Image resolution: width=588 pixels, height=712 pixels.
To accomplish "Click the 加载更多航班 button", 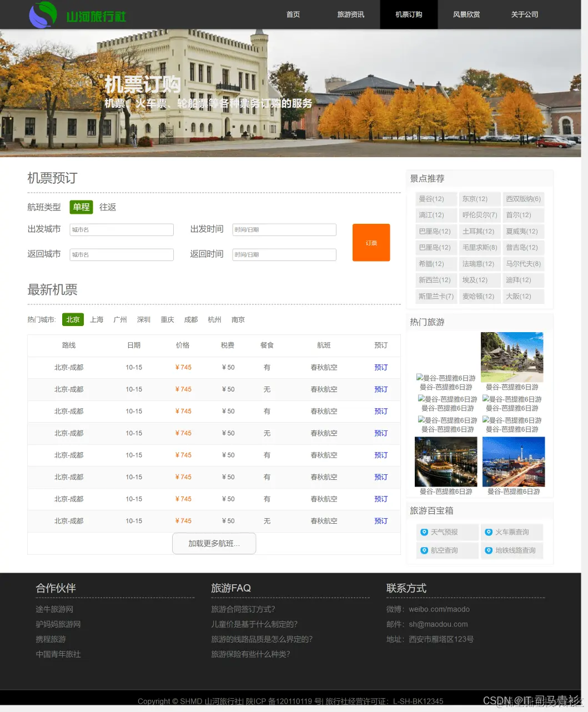I will click(x=214, y=543).
